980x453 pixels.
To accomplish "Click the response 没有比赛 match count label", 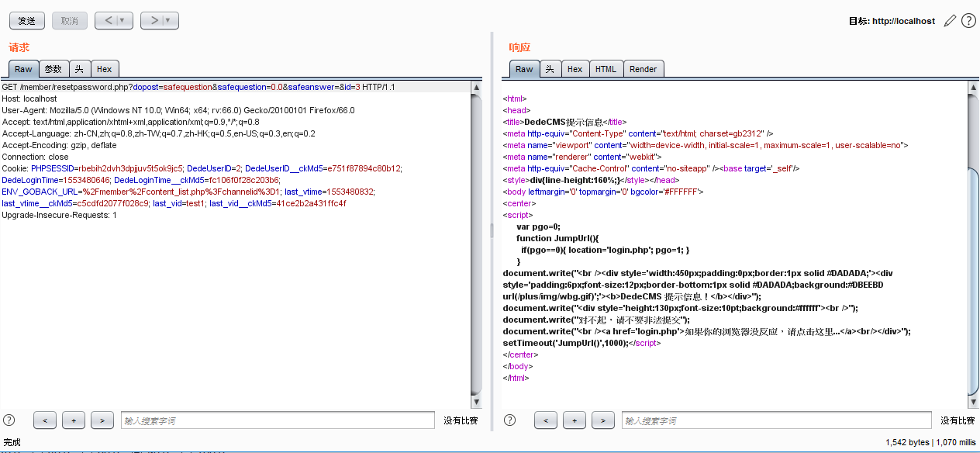I will tap(958, 420).
